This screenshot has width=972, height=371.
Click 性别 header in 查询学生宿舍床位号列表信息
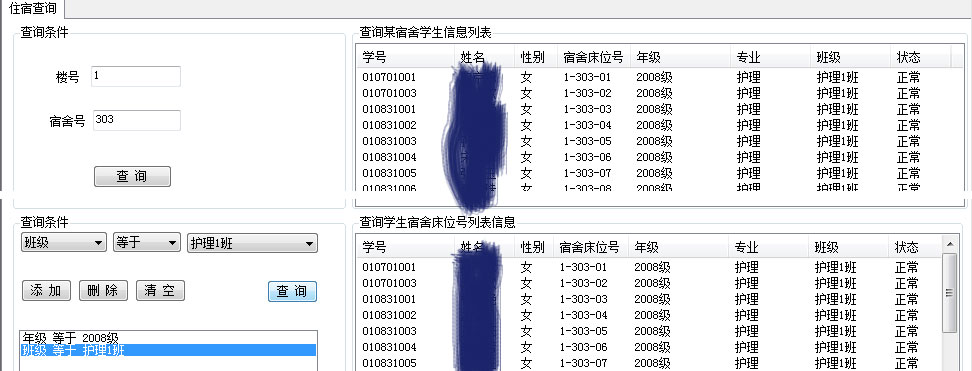(x=533, y=248)
